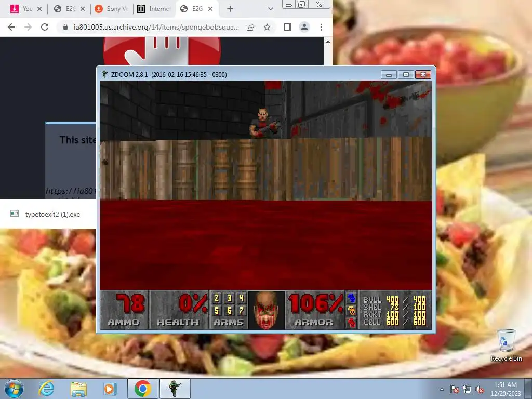Open a new Chrome tab
532x399 pixels.
click(230, 9)
